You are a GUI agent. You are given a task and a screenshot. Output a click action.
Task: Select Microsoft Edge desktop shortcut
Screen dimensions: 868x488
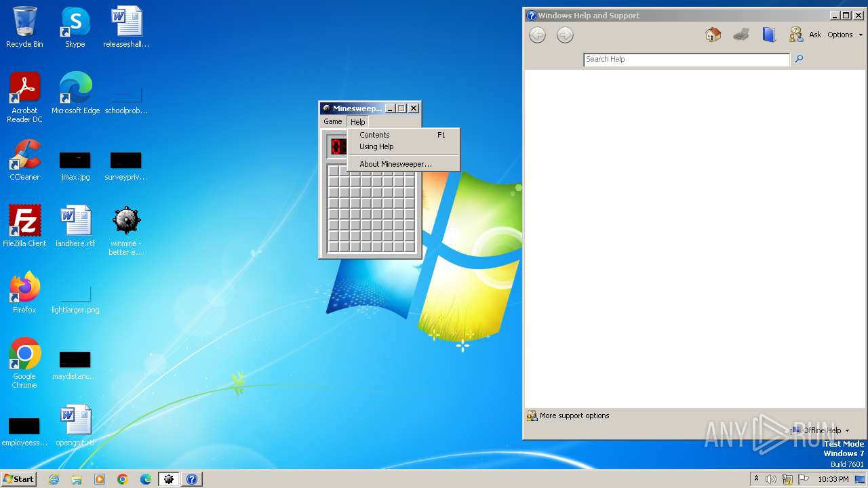tap(75, 94)
